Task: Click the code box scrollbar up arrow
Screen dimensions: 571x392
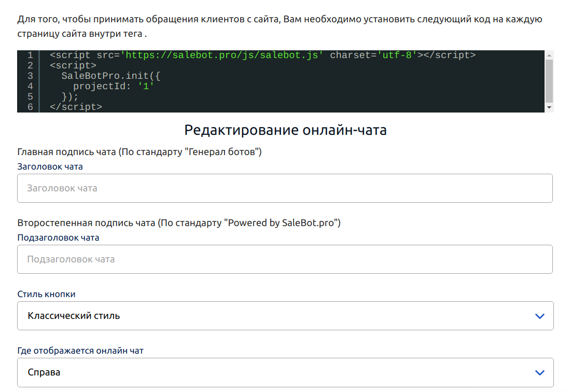Action: click(549, 55)
